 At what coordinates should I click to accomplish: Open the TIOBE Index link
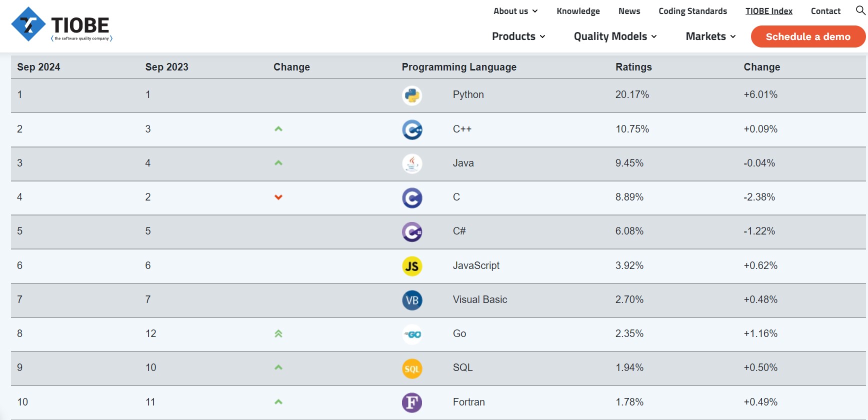point(768,11)
